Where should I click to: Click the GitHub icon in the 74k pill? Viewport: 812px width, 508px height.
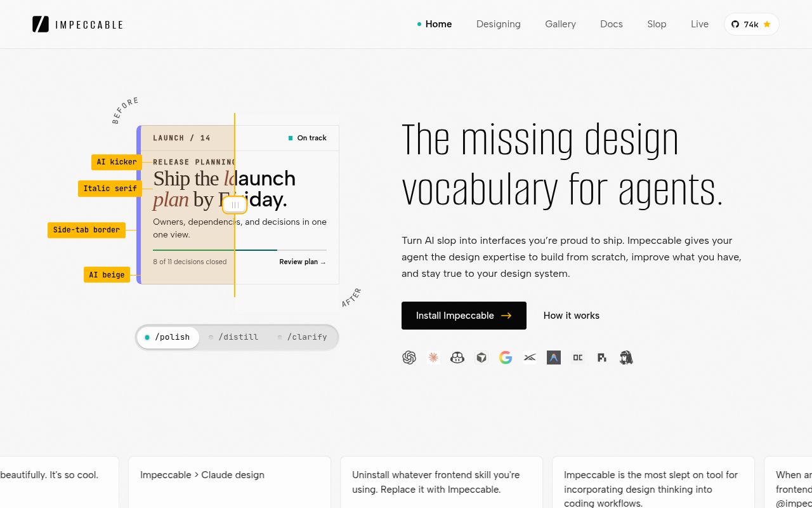pyautogui.click(x=735, y=24)
